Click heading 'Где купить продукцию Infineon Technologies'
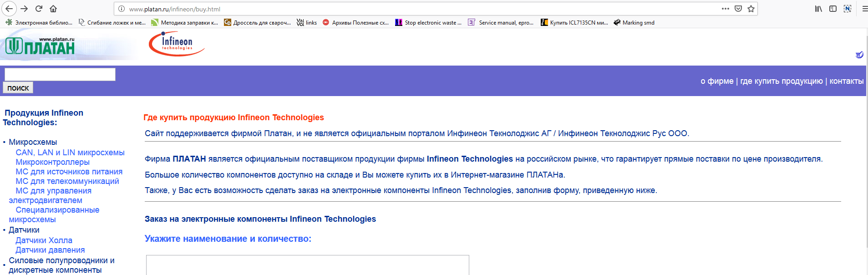The width and height of the screenshot is (868, 275). (233, 117)
